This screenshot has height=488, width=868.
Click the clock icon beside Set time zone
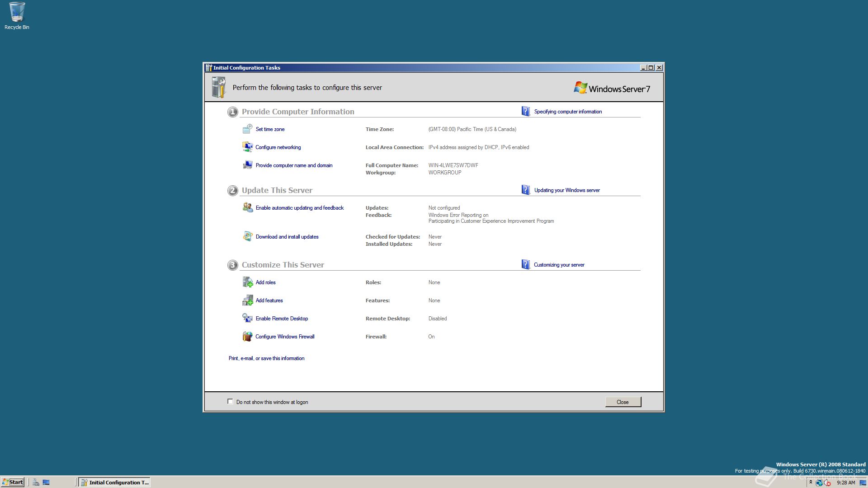point(247,129)
